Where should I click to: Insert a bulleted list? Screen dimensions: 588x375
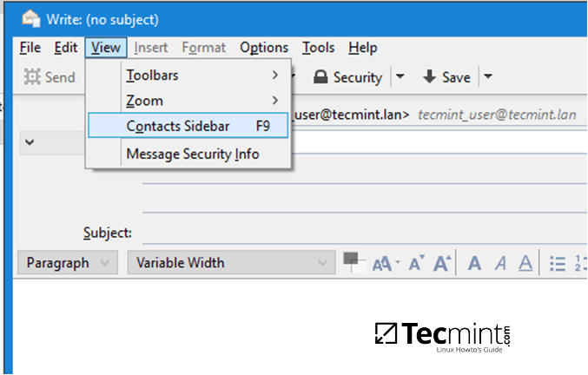[558, 263]
